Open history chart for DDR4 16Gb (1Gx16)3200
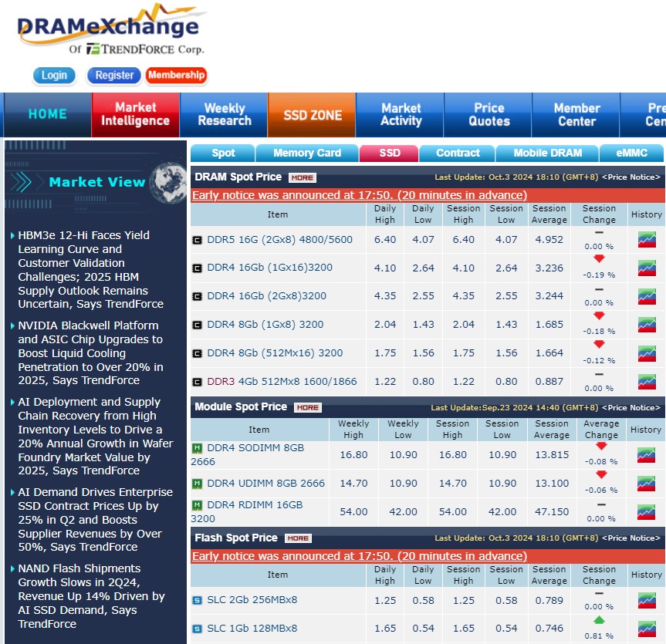This screenshot has width=666, height=644. click(646, 268)
